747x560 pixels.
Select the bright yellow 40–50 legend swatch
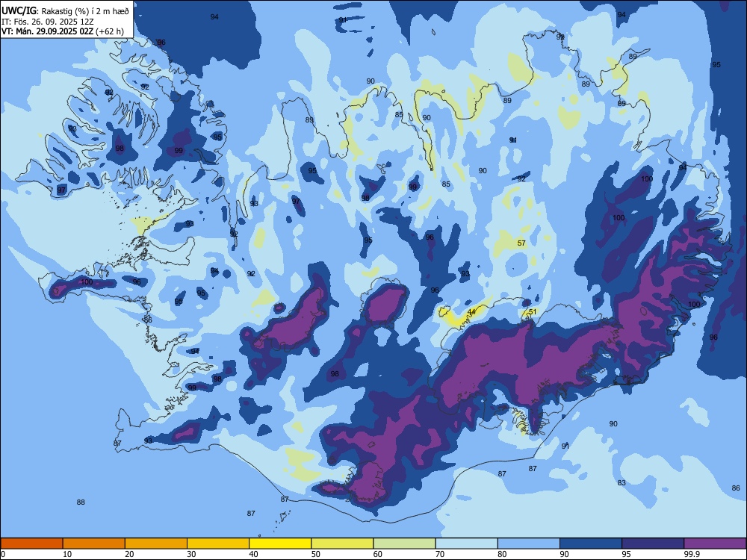point(280,544)
